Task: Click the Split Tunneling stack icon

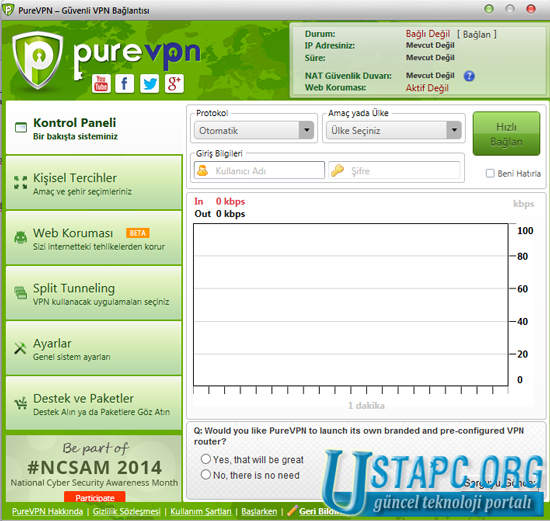Action: pyautogui.click(x=20, y=293)
